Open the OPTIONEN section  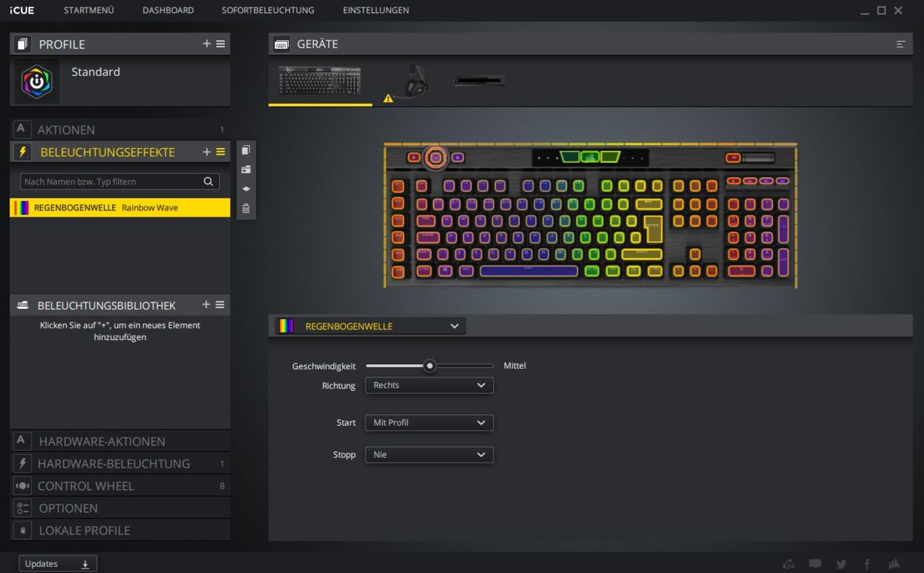pyautogui.click(x=120, y=508)
